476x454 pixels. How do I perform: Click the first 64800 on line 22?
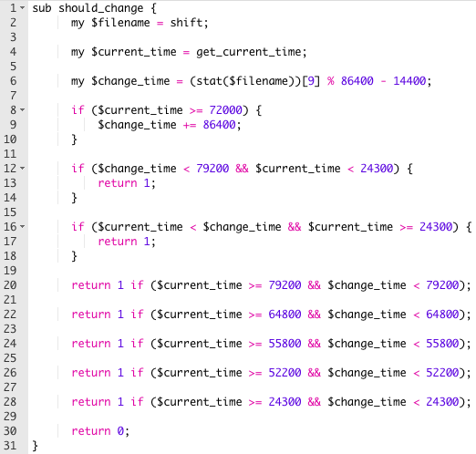285,315
